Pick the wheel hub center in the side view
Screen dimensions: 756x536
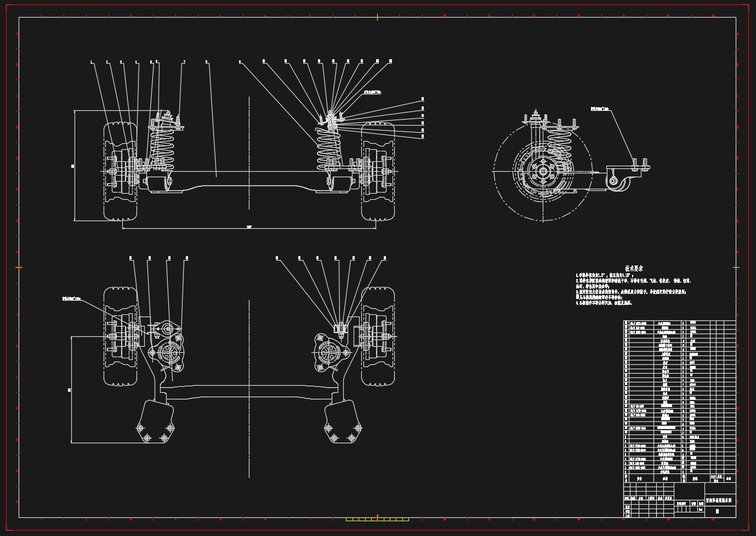[543, 172]
